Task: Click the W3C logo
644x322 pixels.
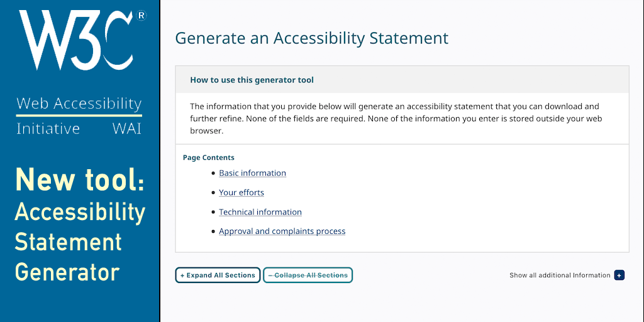Action: pyautogui.click(x=75, y=41)
